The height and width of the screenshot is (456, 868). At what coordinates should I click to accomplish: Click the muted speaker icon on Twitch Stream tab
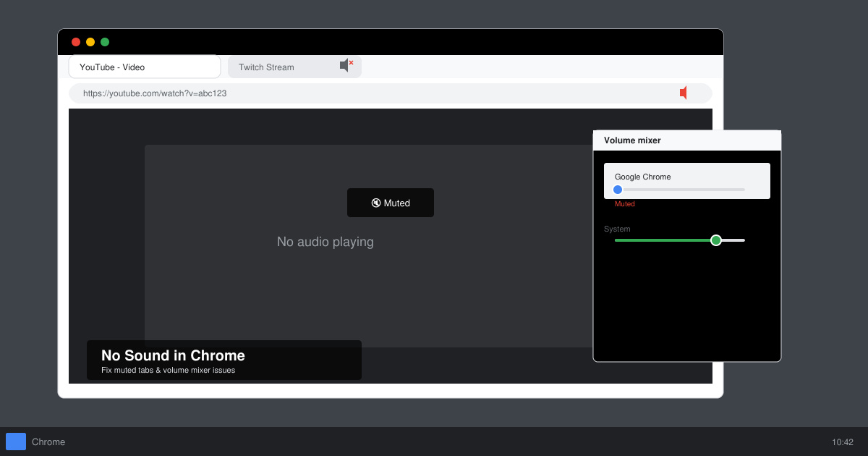346,65
